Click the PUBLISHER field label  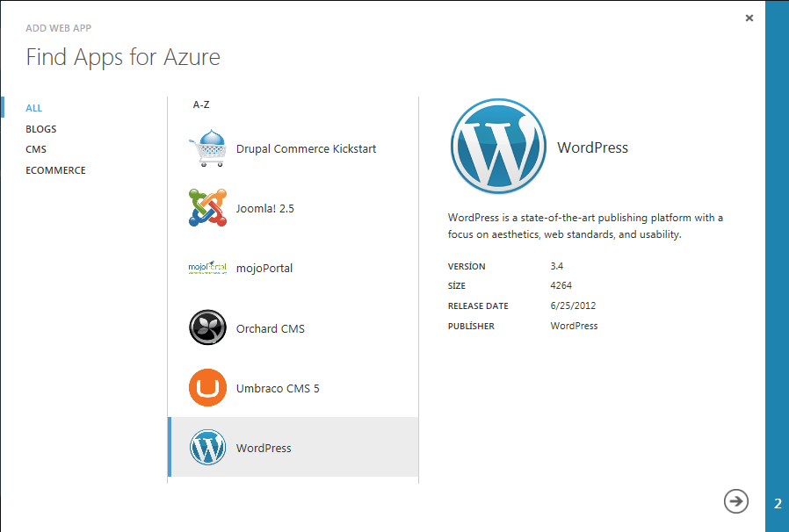[471, 326]
